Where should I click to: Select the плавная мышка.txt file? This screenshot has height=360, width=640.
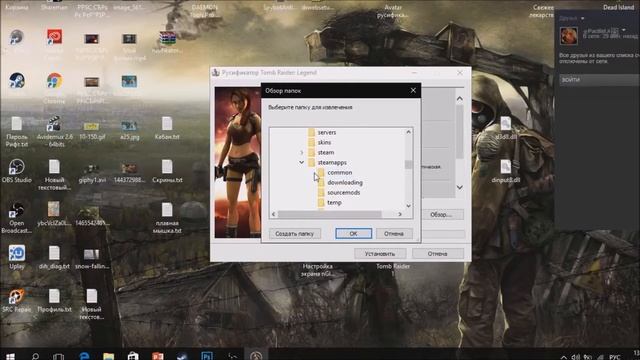pyautogui.click(x=167, y=210)
